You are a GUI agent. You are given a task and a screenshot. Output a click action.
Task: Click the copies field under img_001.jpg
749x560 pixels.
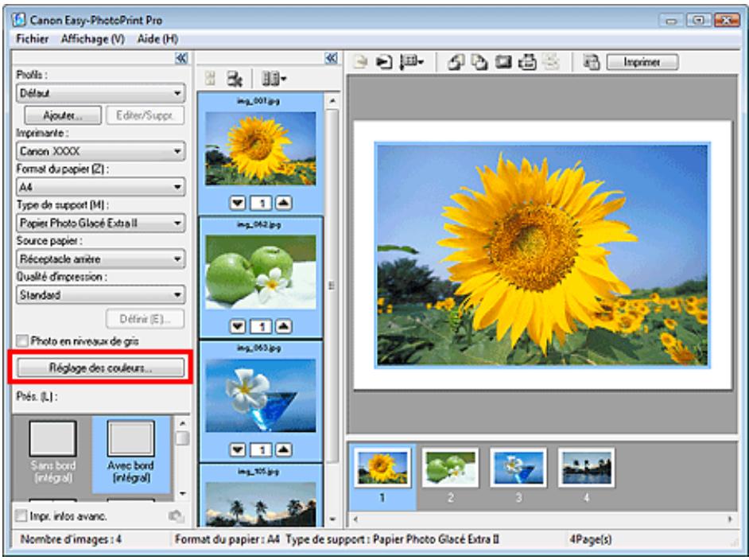261,203
